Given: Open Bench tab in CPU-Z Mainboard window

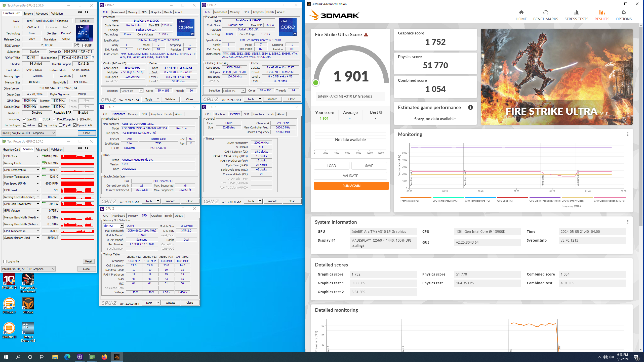Looking at the screenshot, I should coord(168,114).
